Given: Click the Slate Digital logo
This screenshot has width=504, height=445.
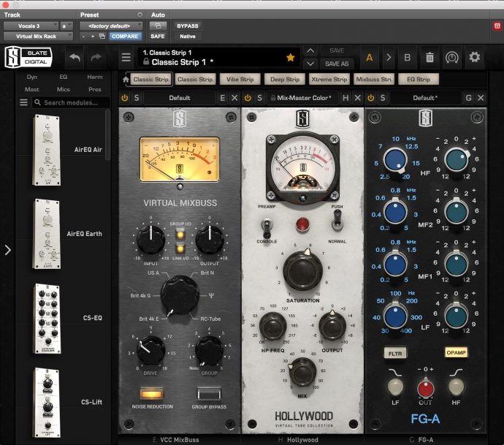Looking at the screenshot, I should (28, 57).
